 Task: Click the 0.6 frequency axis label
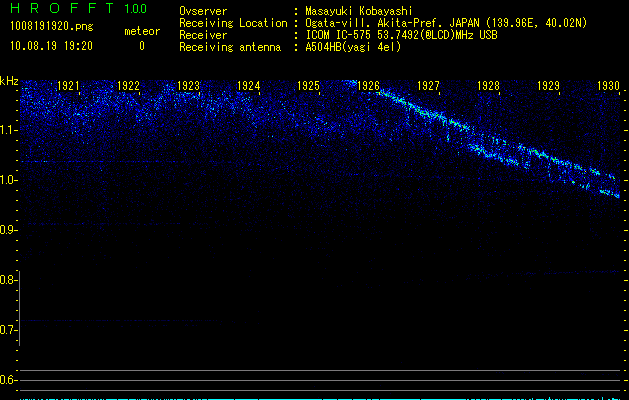point(8,380)
